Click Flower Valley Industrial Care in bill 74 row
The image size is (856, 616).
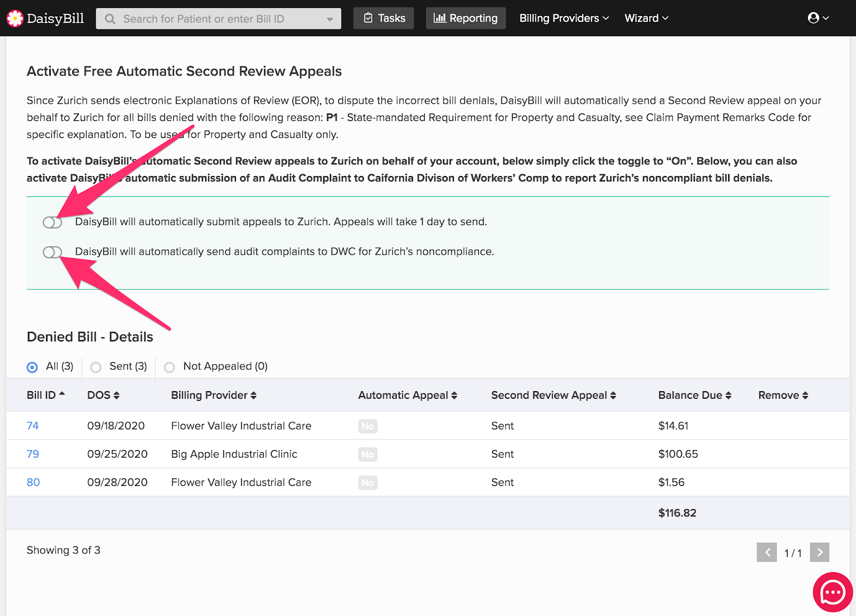(x=241, y=426)
